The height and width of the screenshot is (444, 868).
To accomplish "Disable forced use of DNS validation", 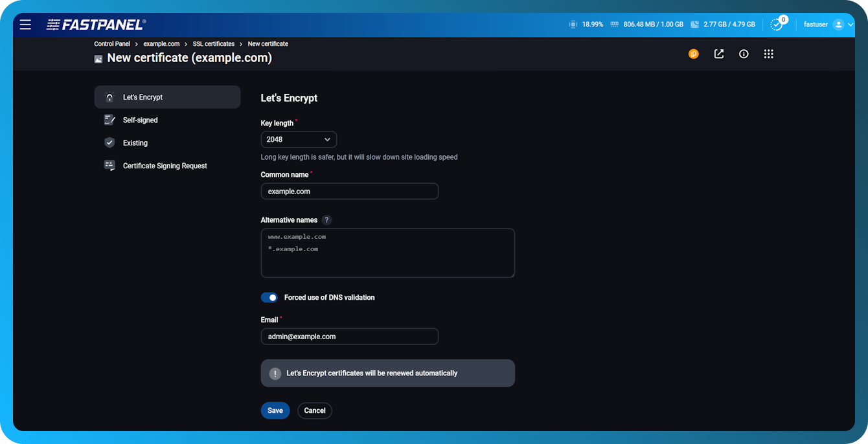I will (x=269, y=297).
